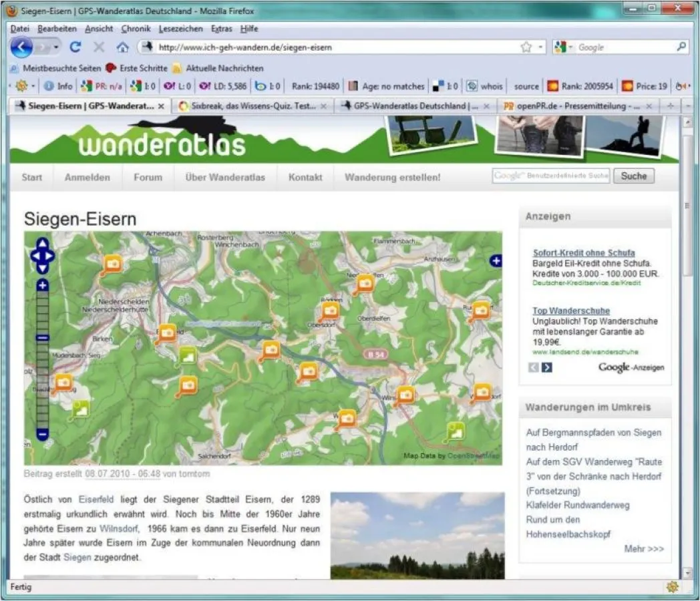Viewport: 700px width, 601px height.
Task: Toggle the bookmark star in the address bar
Action: [x=527, y=47]
